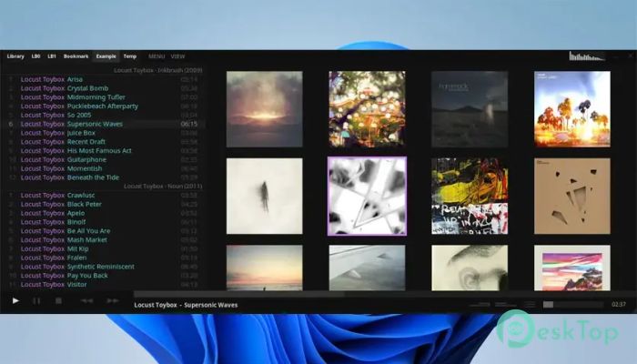Skip forward with the next track icon
The height and width of the screenshot is (364, 637).
point(113,300)
